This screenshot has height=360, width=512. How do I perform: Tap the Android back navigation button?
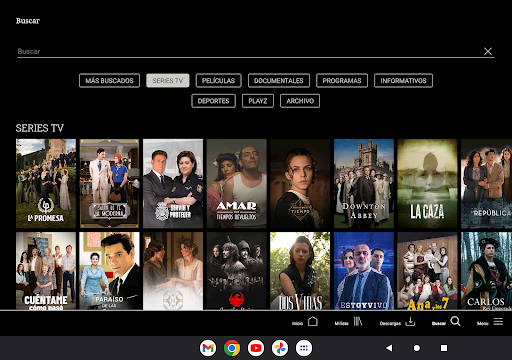pyautogui.click(x=389, y=348)
